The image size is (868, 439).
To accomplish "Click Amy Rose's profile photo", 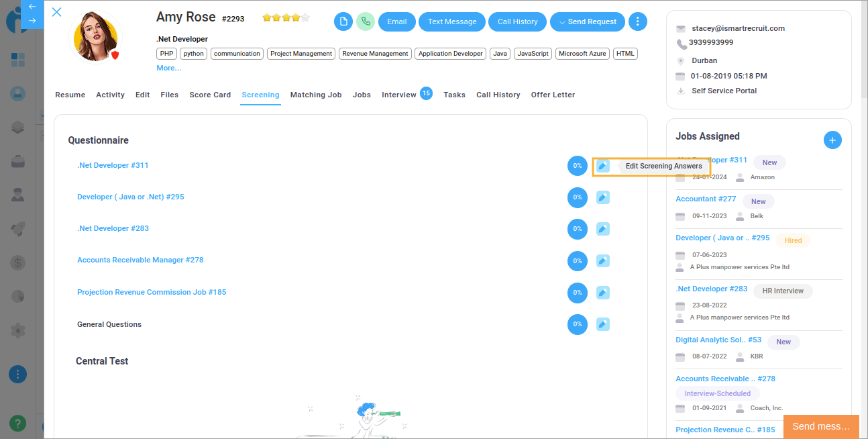I will coord(96,37).
